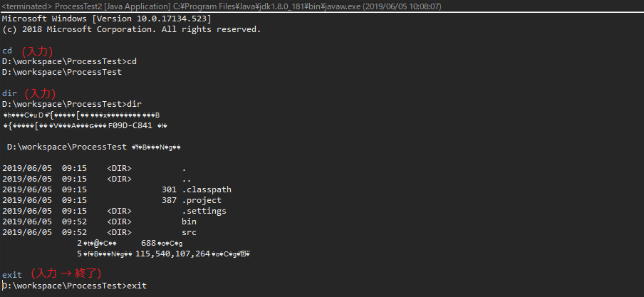Screen dimensions: 644x297
Task: Click the src directory entry
Action: coord(189,232)
